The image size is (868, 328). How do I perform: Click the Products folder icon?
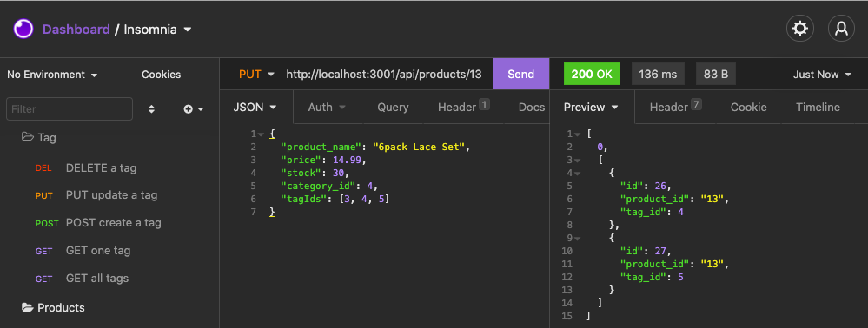coord(27,307)
